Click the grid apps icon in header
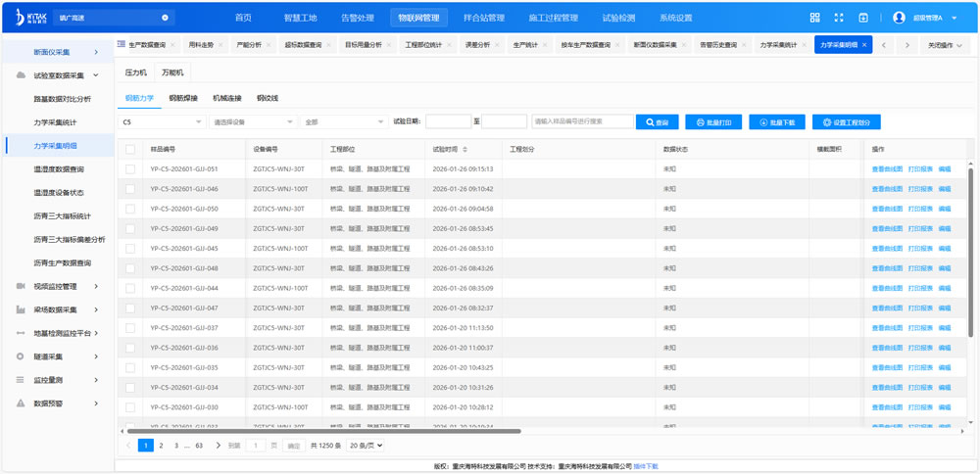 click(814, 18)
